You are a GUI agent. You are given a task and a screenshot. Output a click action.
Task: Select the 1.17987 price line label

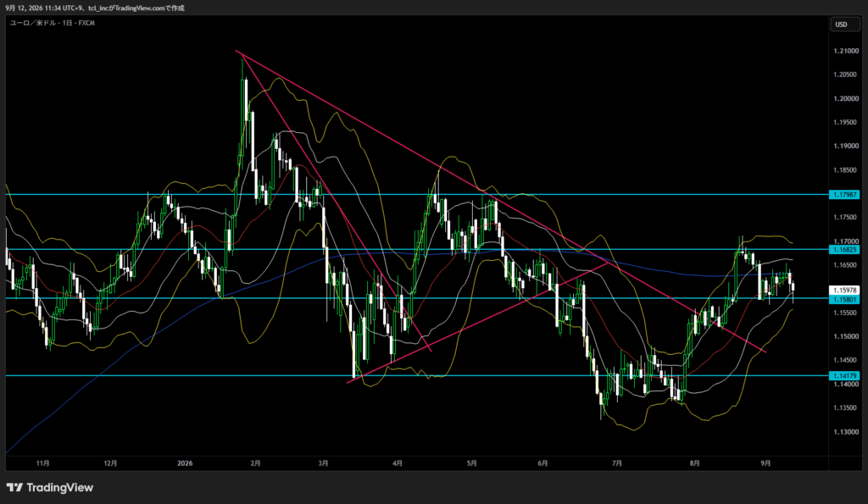pyautogui.click(x=844, y=195)
